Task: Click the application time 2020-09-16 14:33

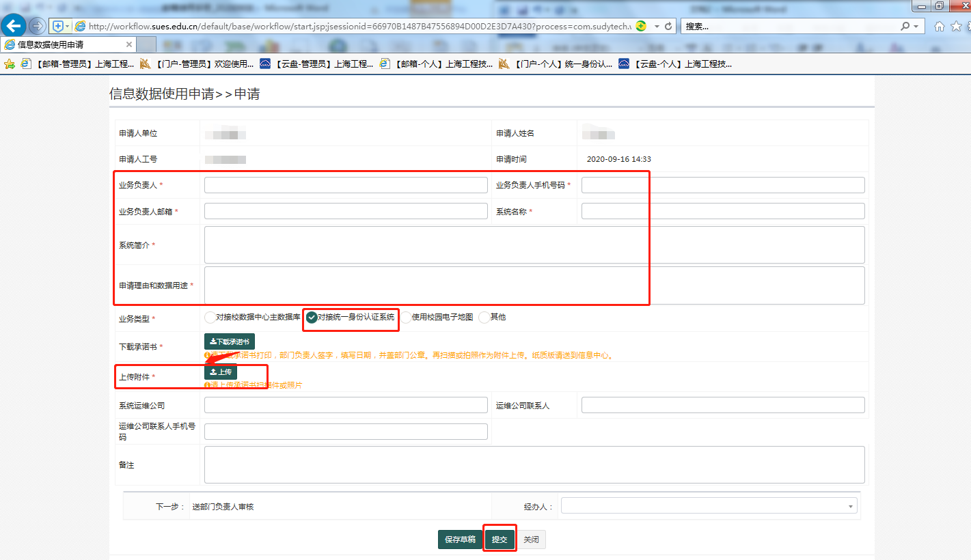Action: [618, 159]
